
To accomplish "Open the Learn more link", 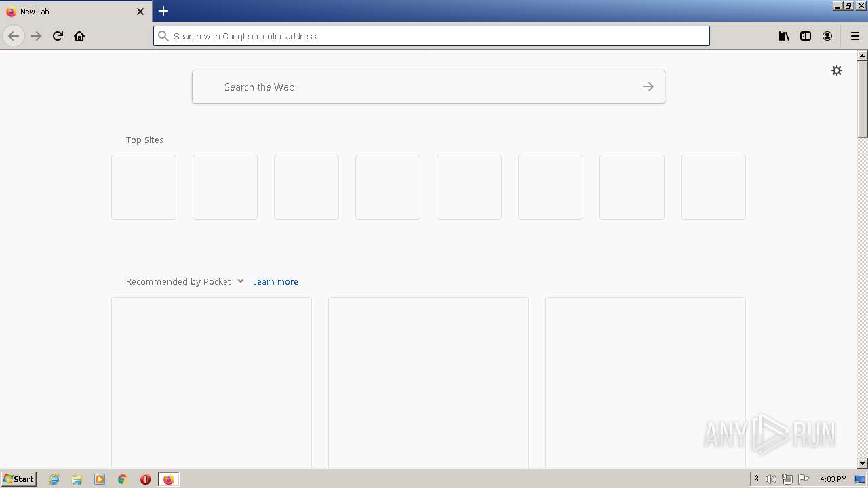I will (275, 281).
